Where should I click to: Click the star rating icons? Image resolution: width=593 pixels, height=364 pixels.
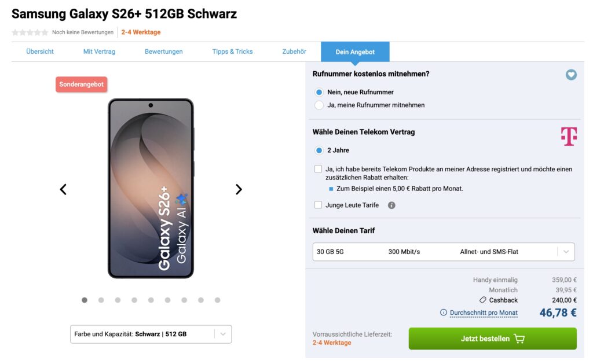(x=30, y=32)
